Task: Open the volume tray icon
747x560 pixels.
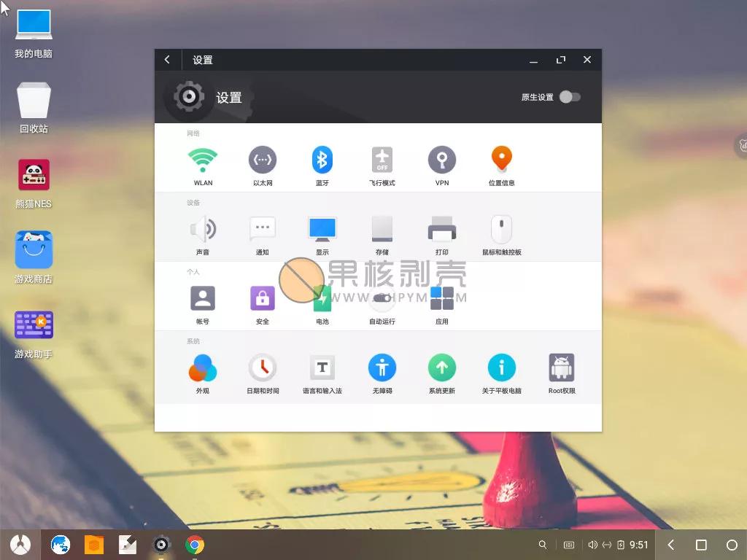Action: [592, 545]
